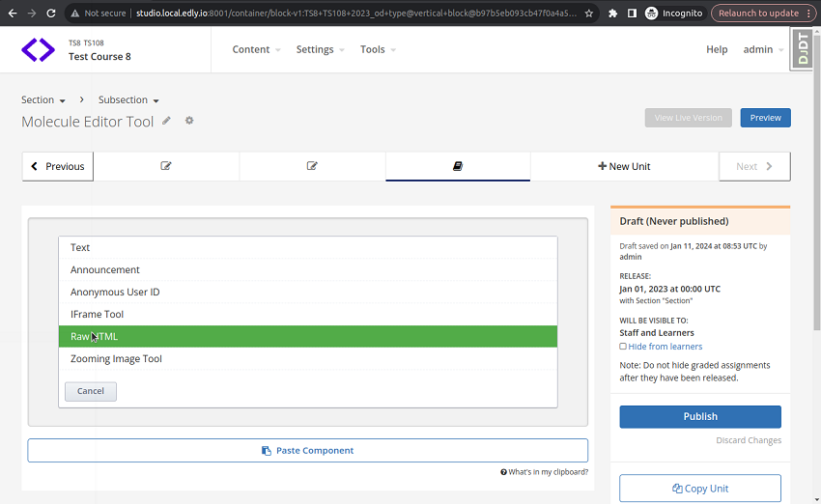Select Zooming Image Tool option

click(308, 358)
